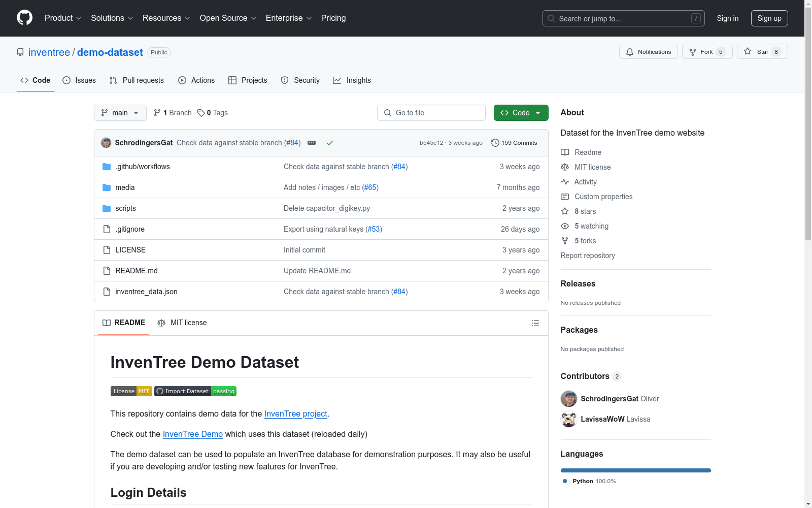Select the Security tab

(x=300, y=80)
